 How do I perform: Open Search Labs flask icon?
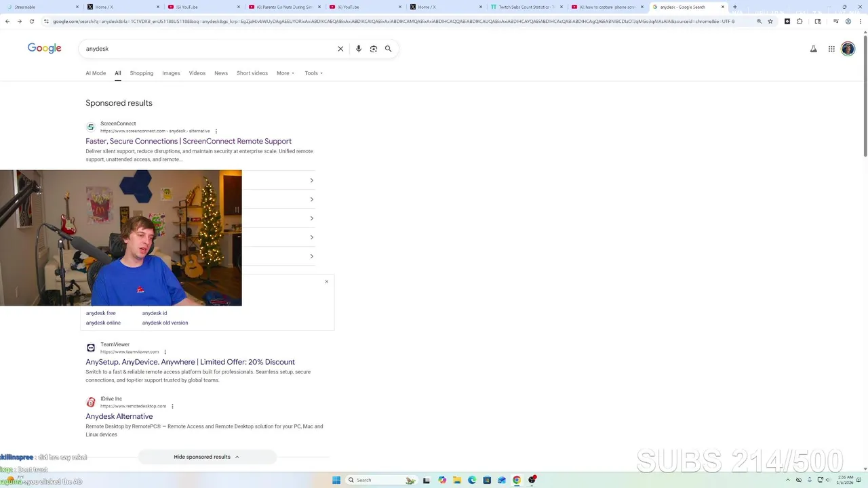pos(814,49)
